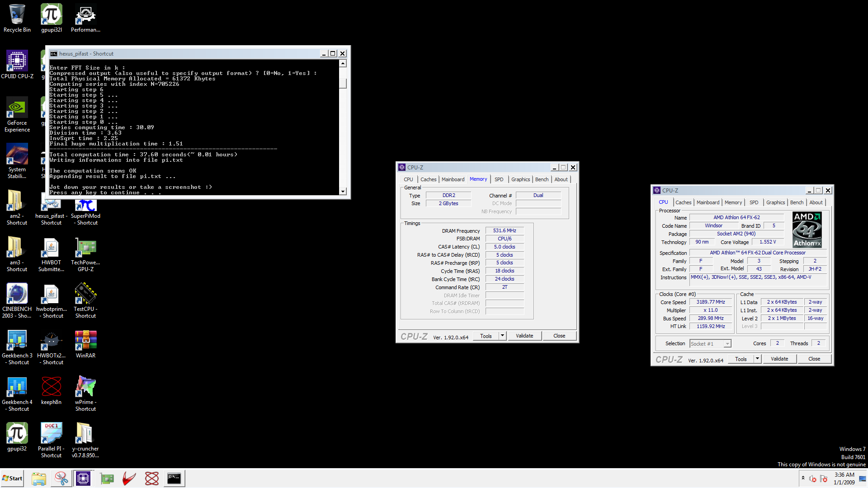Click Validate in Memory CPU-Z window

coord(524,336)
